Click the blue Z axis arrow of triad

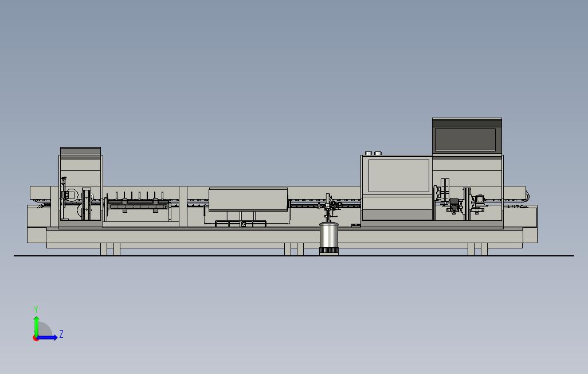47,338
